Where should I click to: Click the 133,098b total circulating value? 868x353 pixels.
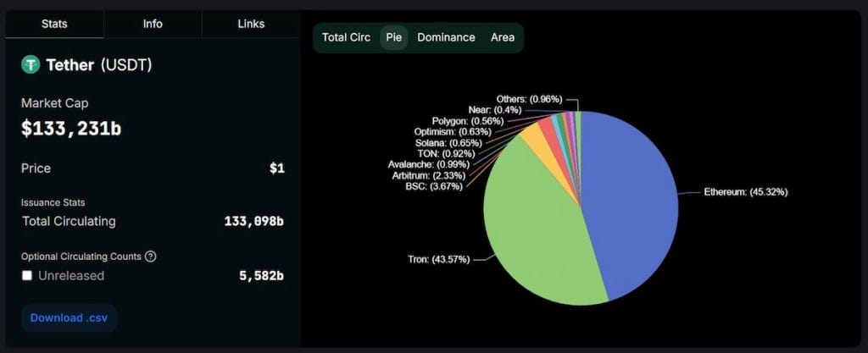(253, 222)
